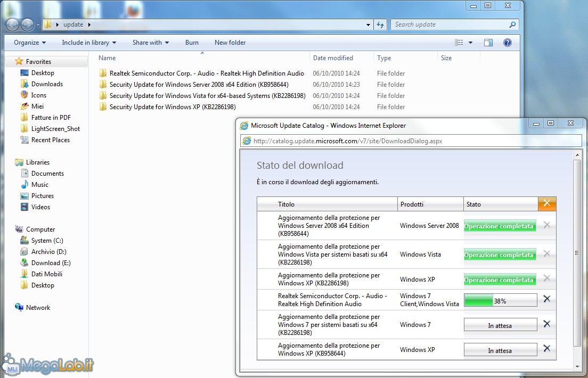Select Libraries in navigation pane

(37, 162)
